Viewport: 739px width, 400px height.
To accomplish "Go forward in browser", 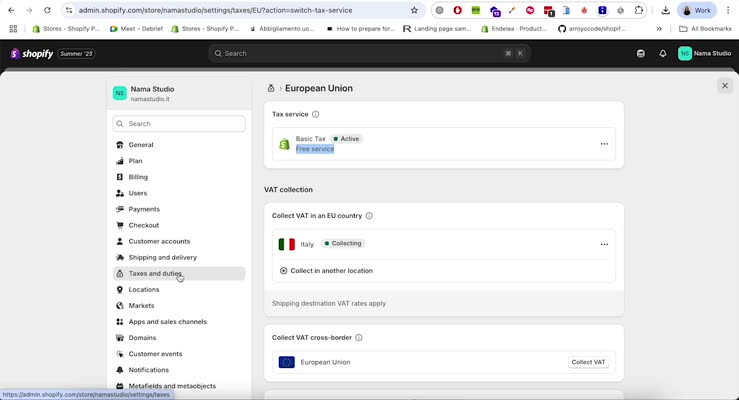I will tap(29, 10).
